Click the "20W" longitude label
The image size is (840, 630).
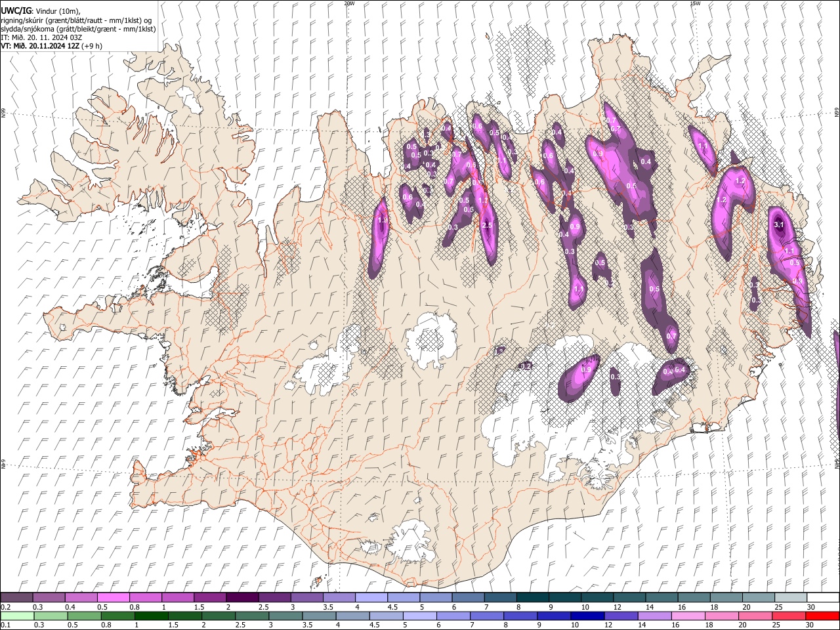(349, 3)
